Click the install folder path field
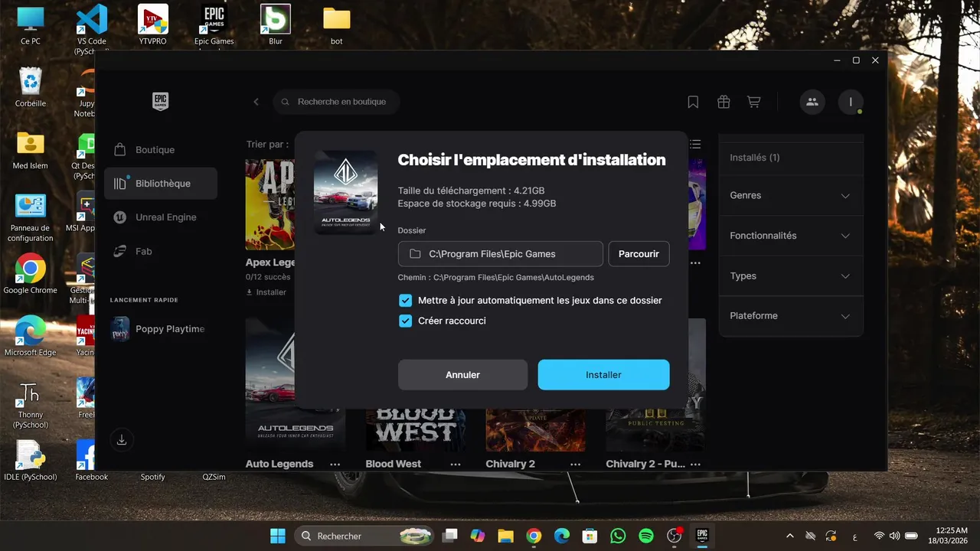Viewport: 980px width, 551px height. [x=501, y=254]
